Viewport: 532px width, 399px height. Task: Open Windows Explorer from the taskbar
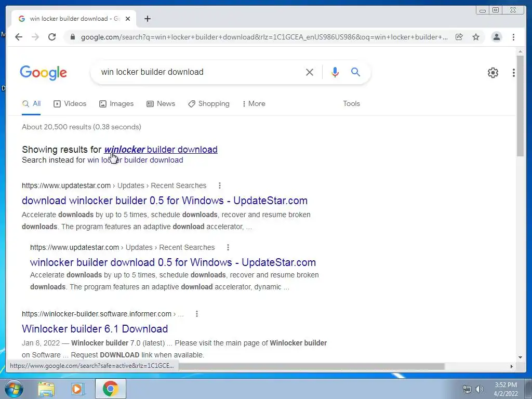(46, 389)
